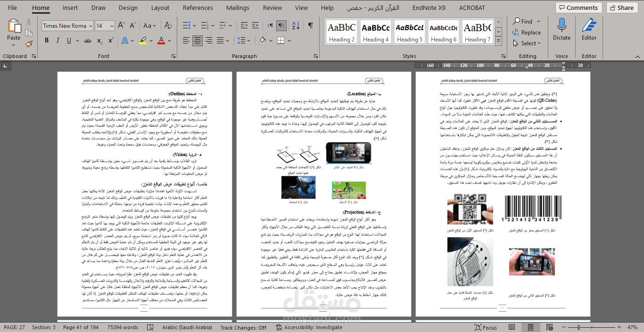Viewport: 644px width, 332px height.
Task: Open the File menu
Action: click(12, 8)
